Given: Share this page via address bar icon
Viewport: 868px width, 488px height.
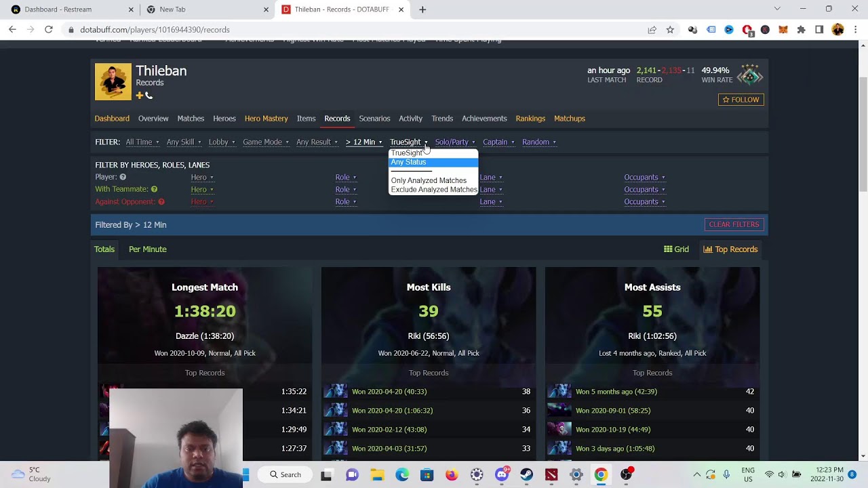Looking at the screenshot, I should click(x=652, y=30).
